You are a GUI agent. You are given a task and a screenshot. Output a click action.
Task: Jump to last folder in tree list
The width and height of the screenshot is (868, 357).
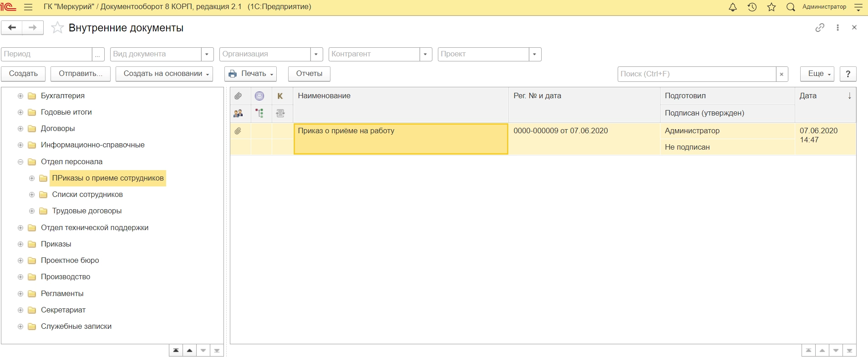217,351
